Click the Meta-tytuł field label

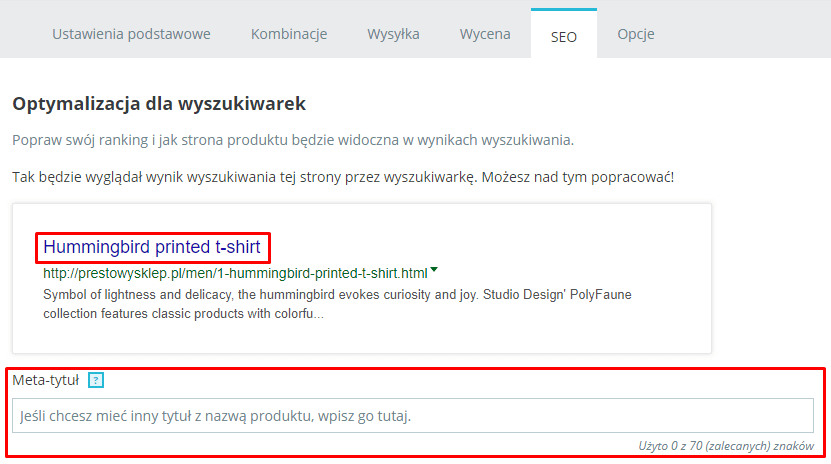[x=46, y=380]
